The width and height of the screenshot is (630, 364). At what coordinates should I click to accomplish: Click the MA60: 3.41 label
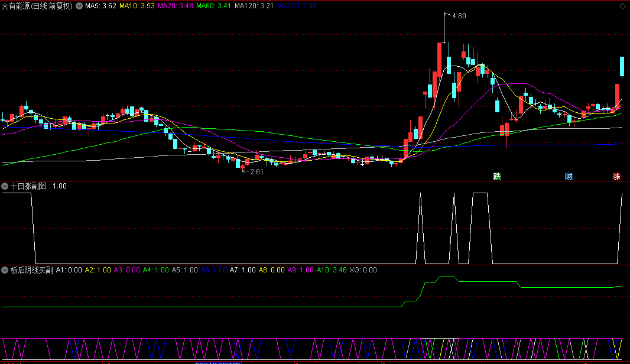[x=214, y=6]
